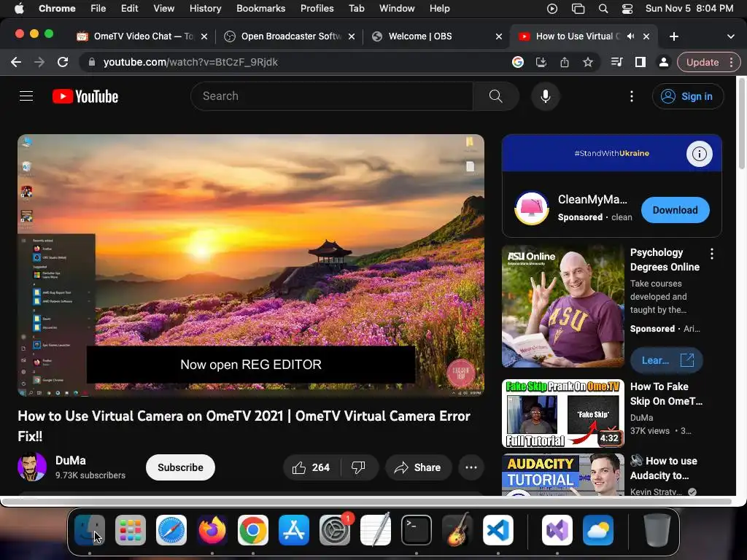Open the Profiles menu

tap(317, 9)
